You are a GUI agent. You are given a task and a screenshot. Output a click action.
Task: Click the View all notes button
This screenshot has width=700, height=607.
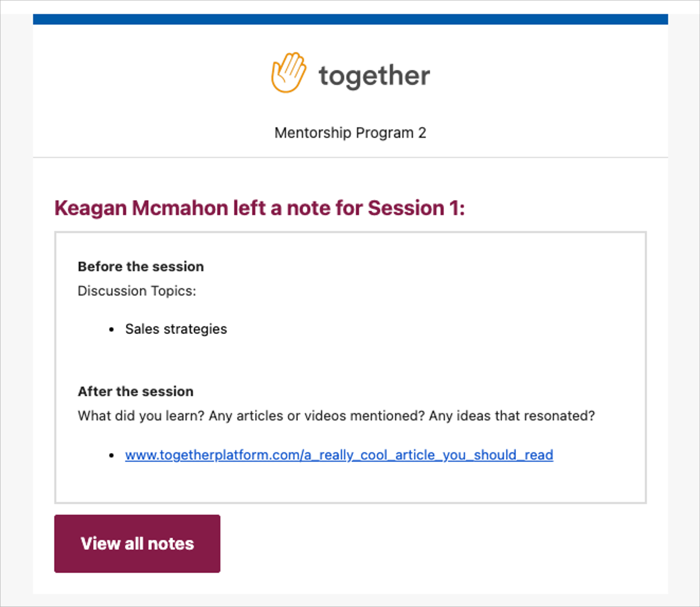coord(137,544)
